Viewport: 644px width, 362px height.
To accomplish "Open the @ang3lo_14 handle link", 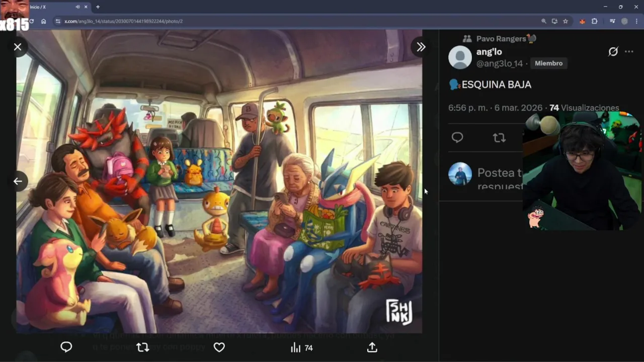I will tap(500, 63).
